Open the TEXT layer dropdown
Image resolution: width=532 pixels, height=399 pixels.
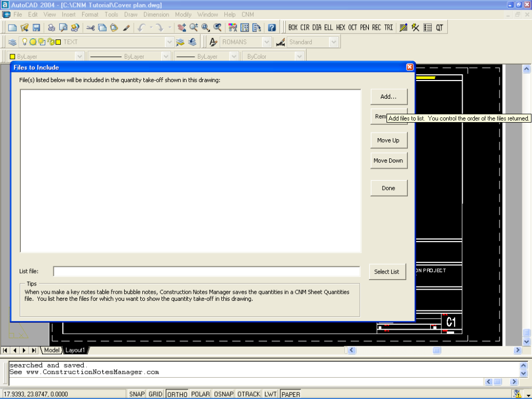point(169,42)
